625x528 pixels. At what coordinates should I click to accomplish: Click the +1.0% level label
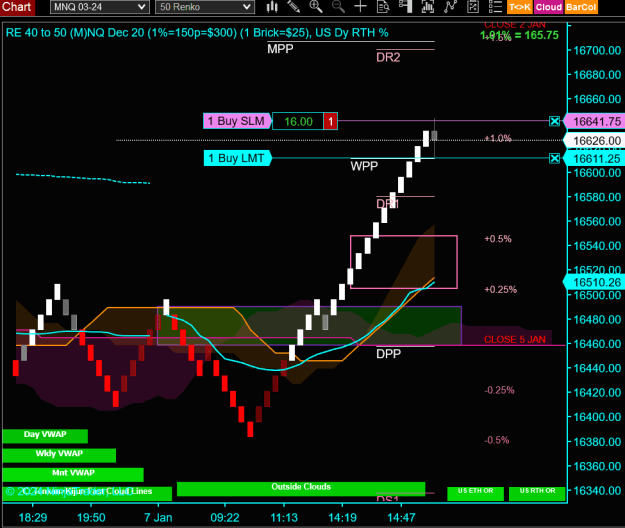[498, 138]
